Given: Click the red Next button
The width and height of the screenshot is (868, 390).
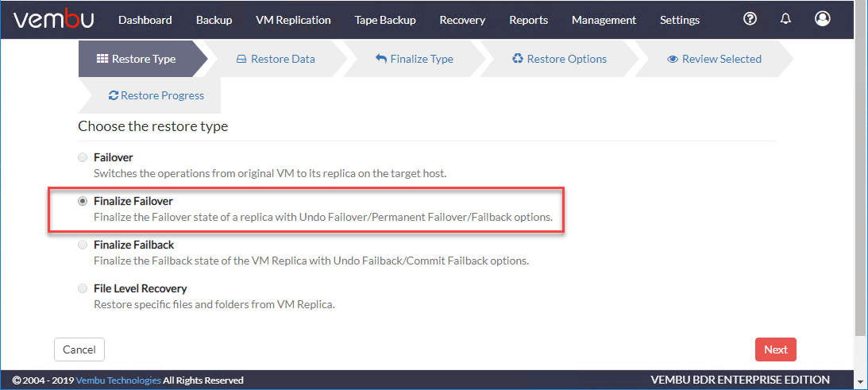Looking at the screenshot, I should [776, 349].
